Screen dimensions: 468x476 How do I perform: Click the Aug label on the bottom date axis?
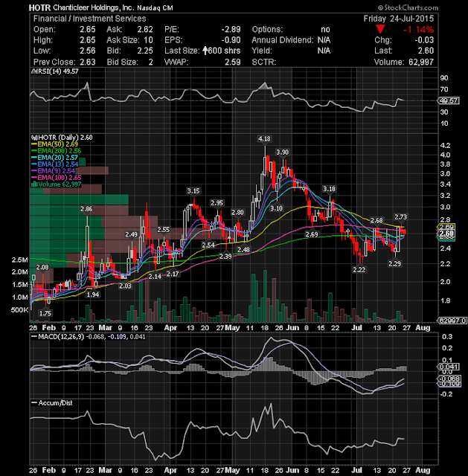point(423,471)
